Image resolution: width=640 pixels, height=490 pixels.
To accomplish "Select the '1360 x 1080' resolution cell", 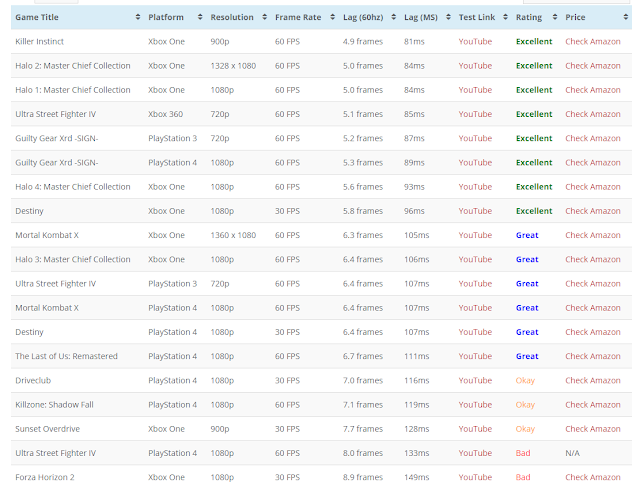I will click(233, 235).
